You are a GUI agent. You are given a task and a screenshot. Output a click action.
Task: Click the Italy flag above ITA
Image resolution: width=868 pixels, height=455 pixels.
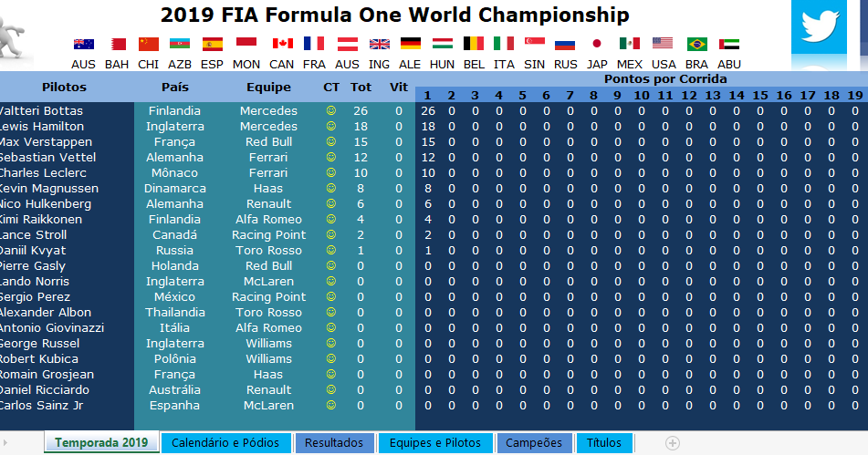pos(503,44)
